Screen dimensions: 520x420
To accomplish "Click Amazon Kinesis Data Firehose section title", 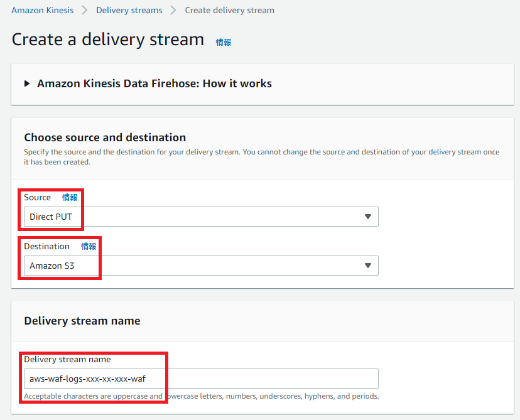I will click(154, 83).
